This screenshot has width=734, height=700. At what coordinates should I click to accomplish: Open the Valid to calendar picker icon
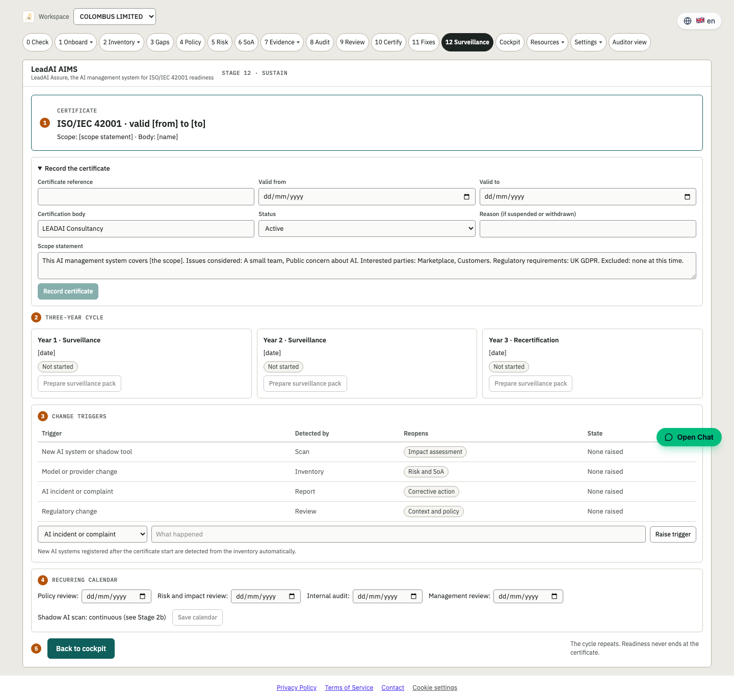coord(687,197)
